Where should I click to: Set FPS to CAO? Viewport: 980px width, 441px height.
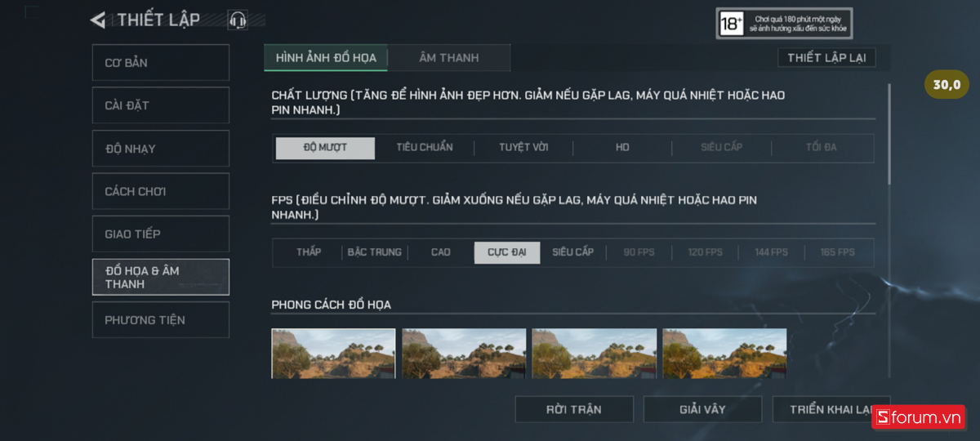point(441,252)
